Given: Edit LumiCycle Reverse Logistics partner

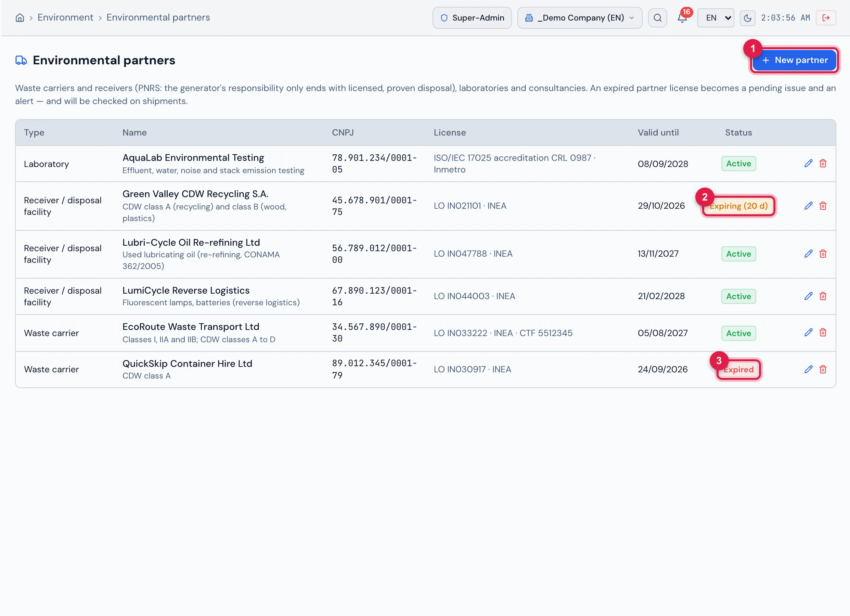Looking at the screenshot, I should tap(808, 296).
